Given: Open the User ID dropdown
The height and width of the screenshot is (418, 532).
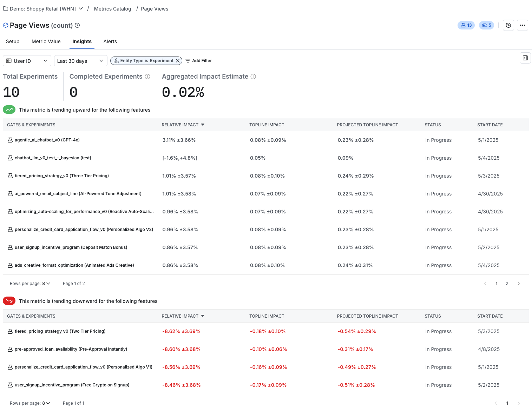Looking at the screenshot, I should tap(27, 60).
